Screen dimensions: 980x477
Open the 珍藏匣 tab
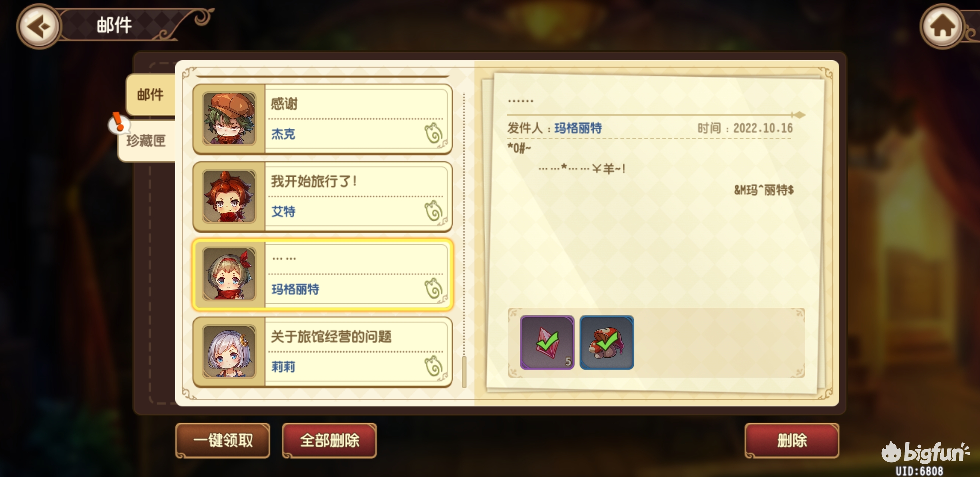tap(146, 141)
